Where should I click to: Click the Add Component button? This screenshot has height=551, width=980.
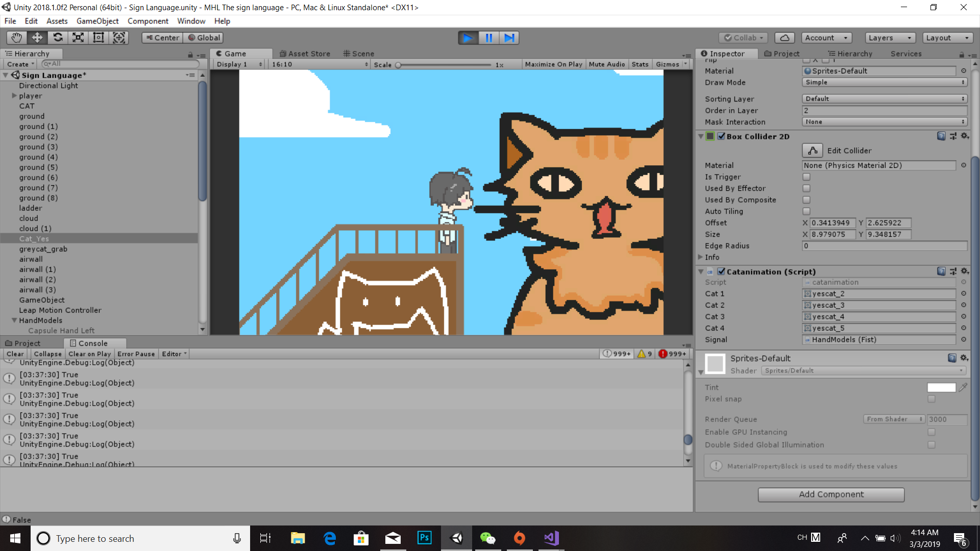pos(830,494)
